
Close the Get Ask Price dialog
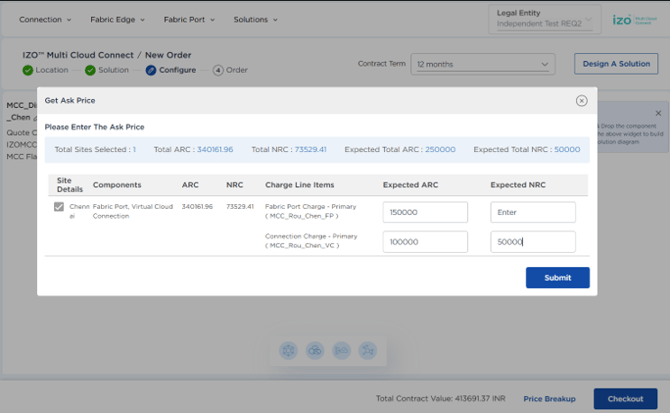point(581,101)
